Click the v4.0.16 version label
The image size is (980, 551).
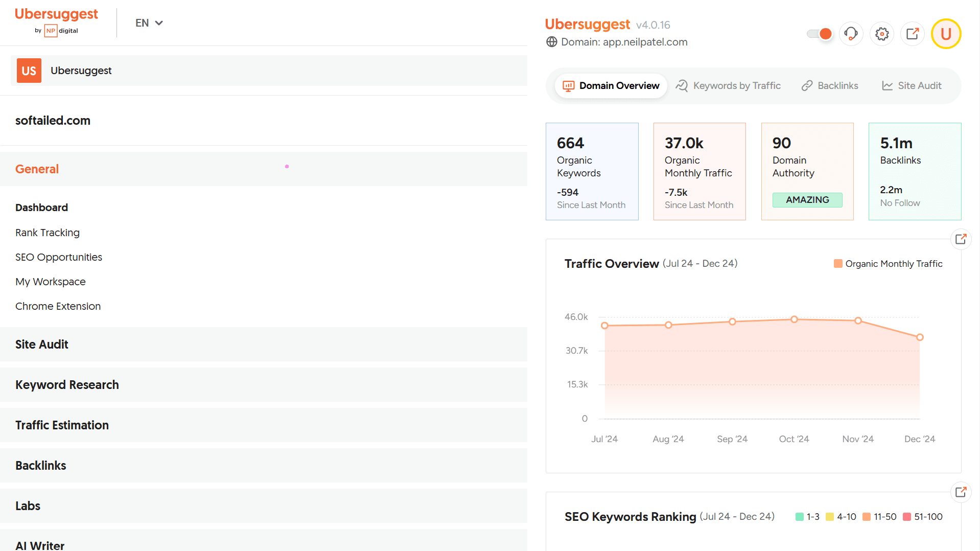(653, 25)
